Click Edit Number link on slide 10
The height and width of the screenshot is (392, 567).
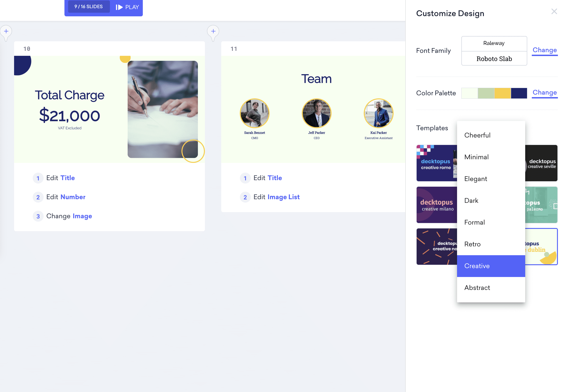pyautogui.click(x=66, y=198)
